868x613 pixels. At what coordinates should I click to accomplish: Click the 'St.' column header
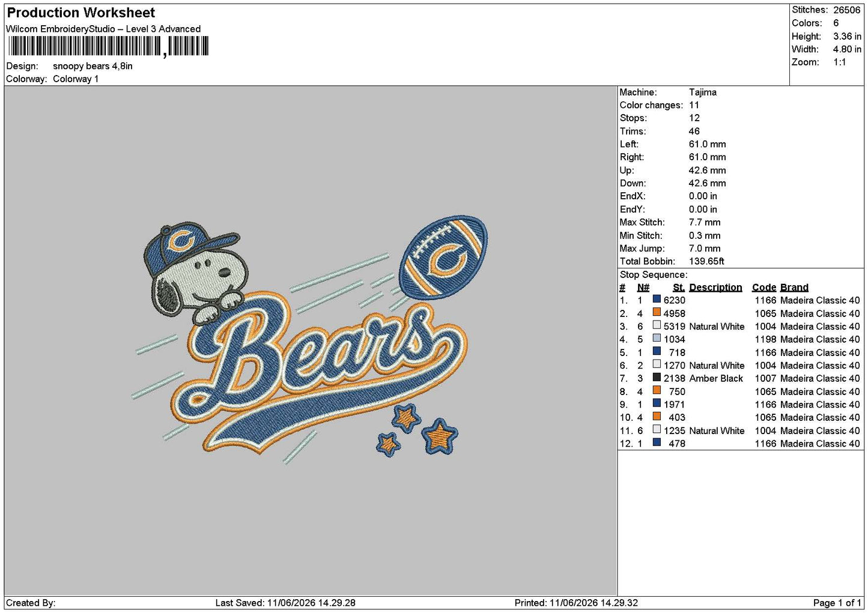click(679, 288)
